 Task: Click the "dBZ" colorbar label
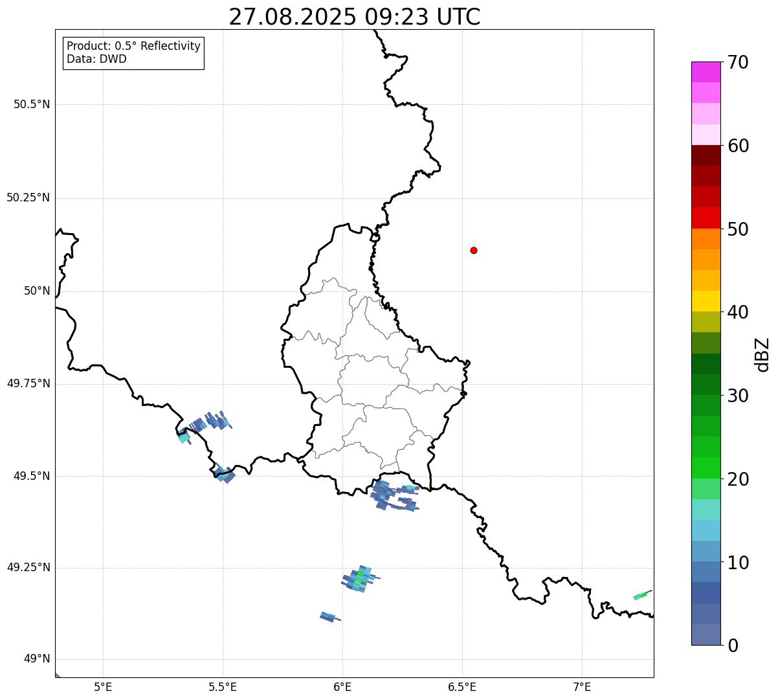762,354
